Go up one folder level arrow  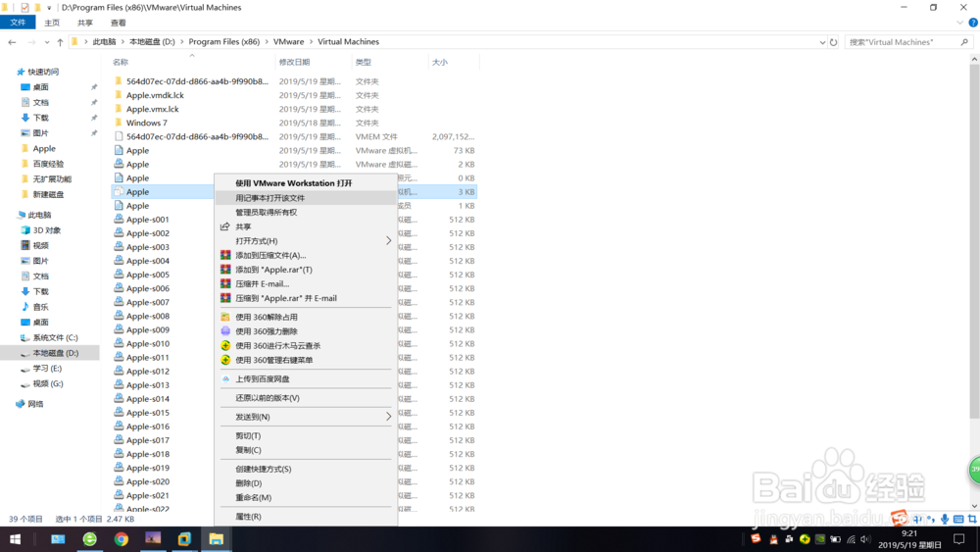60,42
